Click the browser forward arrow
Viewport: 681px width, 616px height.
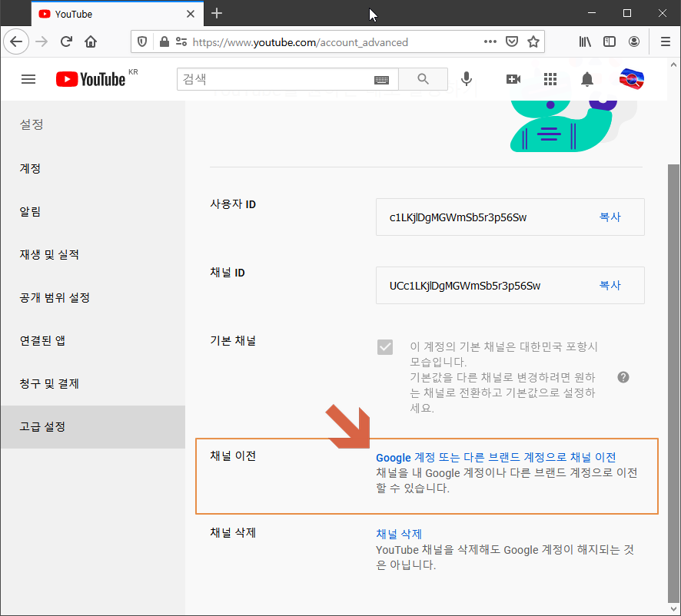(x=42, y=41)
